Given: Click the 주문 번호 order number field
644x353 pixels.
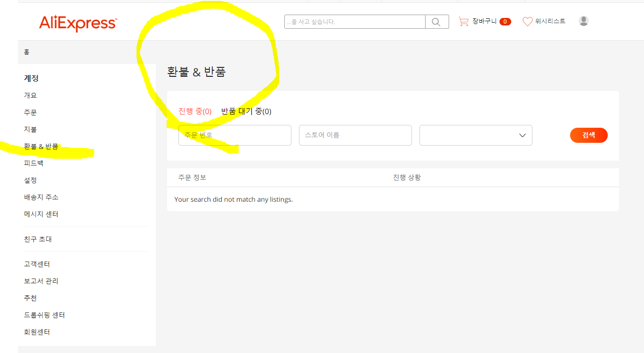Looking at the screenshot, I should click(234, 135).
